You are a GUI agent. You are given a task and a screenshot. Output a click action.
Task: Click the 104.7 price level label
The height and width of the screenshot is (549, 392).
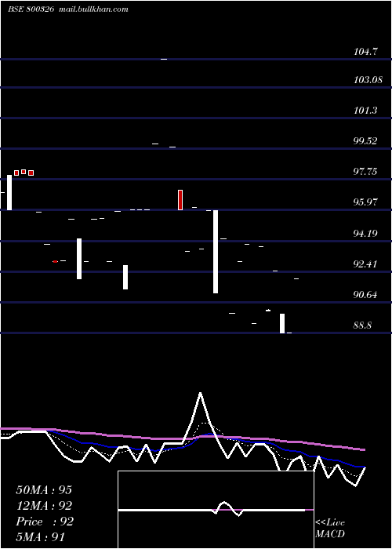[x=365, y=52]
